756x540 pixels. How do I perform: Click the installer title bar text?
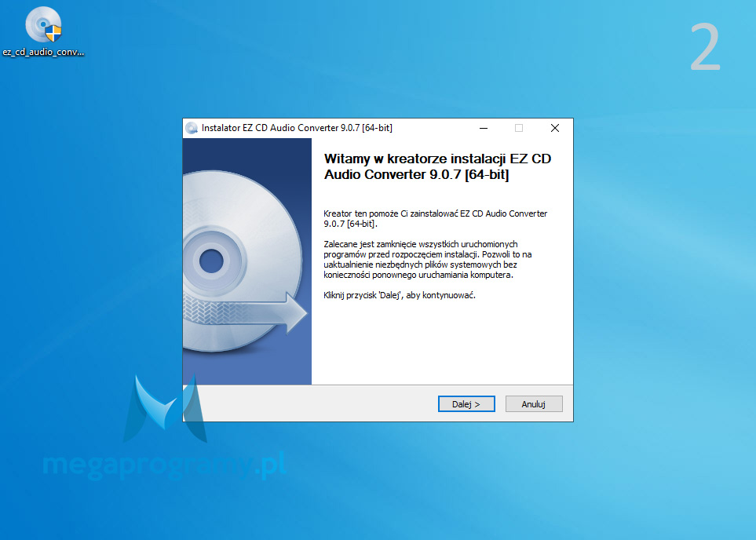[x=297, y=128]
